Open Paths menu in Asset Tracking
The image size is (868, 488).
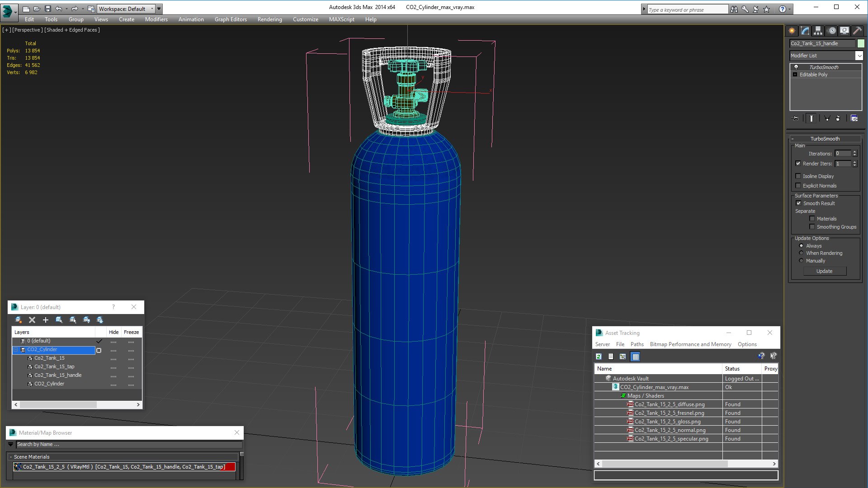637,344
